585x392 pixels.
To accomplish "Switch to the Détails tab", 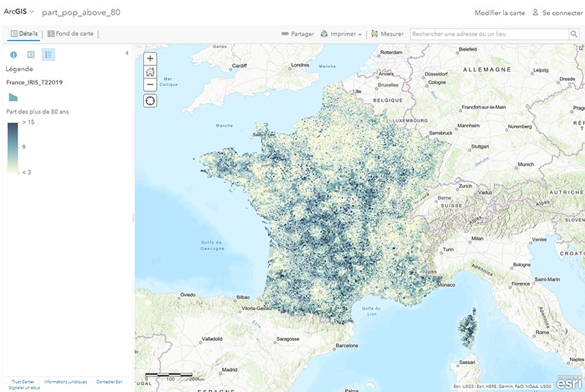I will (x=24, y=34).
